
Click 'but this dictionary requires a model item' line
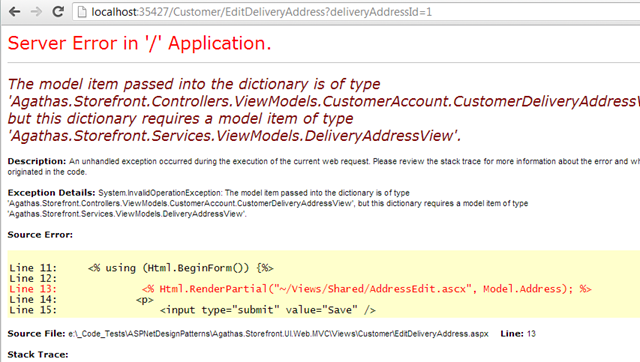click(180, 118)
